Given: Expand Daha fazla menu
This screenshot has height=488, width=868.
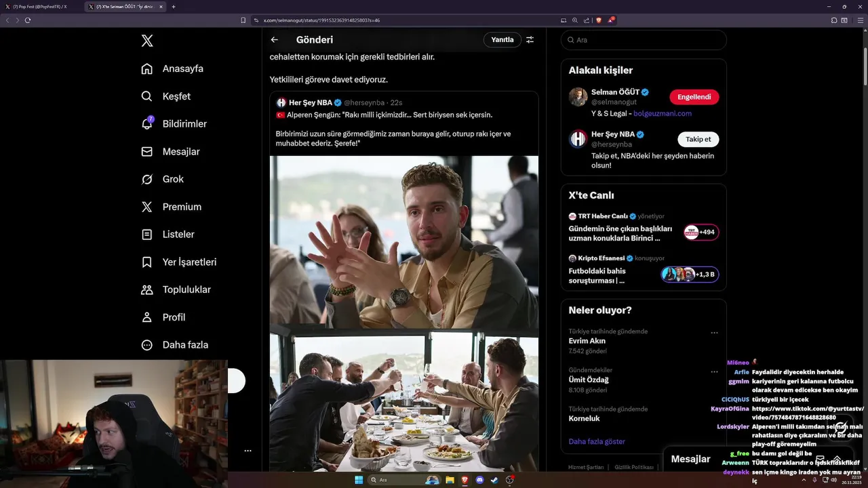Looking at the screenshot, I should click(174, 345).
